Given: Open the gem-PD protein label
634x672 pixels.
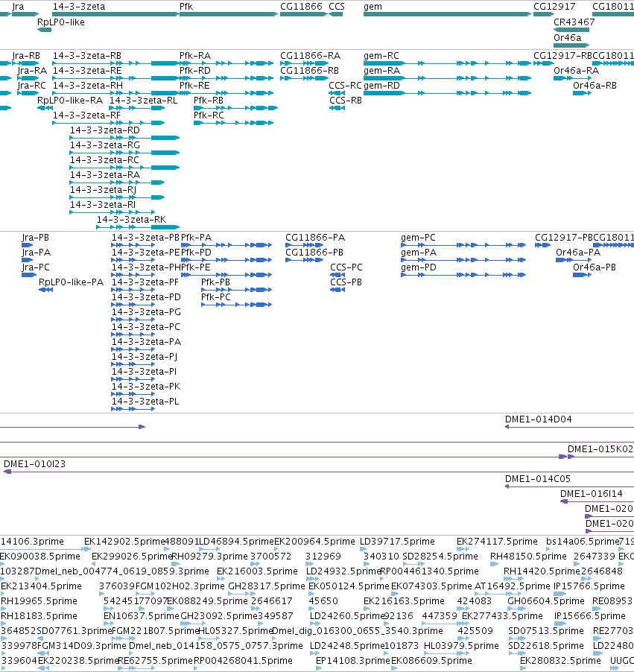Looking at the screenshot, I should 419,267.
